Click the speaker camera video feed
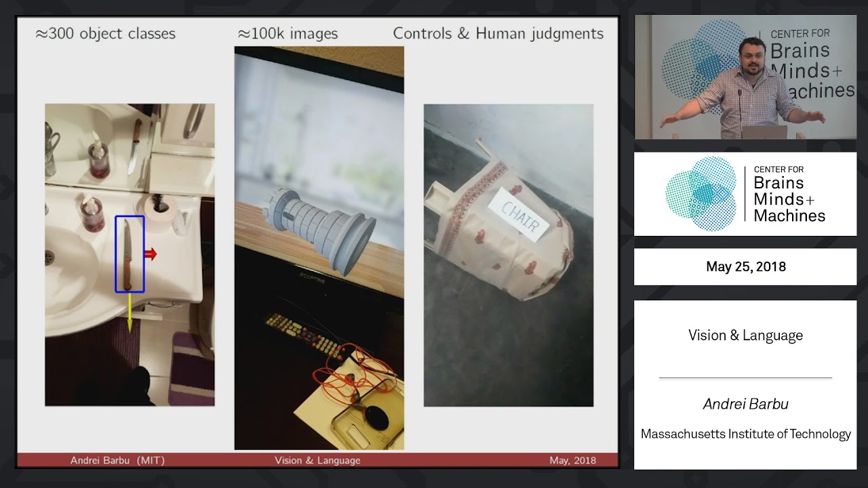Image resolution: width=868 pixels, height=488 pixels. 745,77
